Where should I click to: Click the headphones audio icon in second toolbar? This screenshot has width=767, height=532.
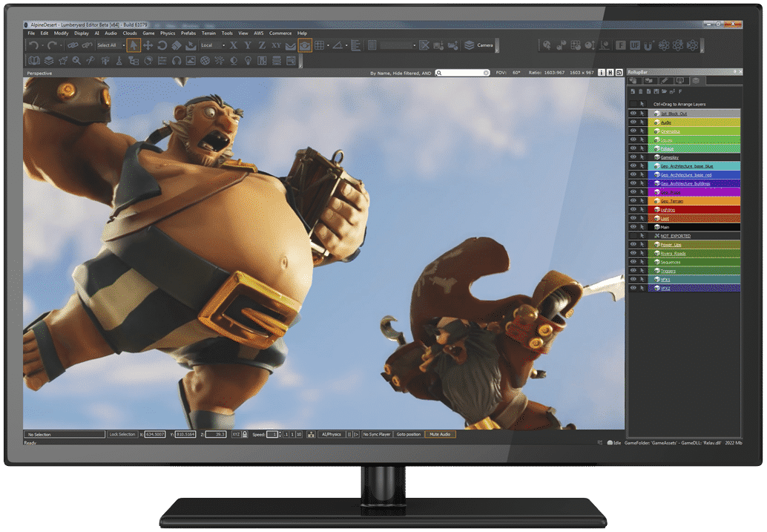tap(177, 61)
